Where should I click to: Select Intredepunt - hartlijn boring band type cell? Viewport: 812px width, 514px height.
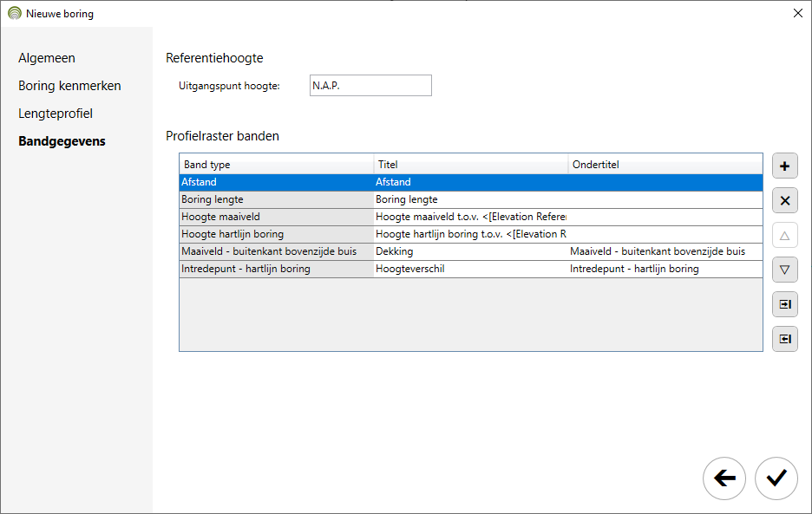coord(276,270)
